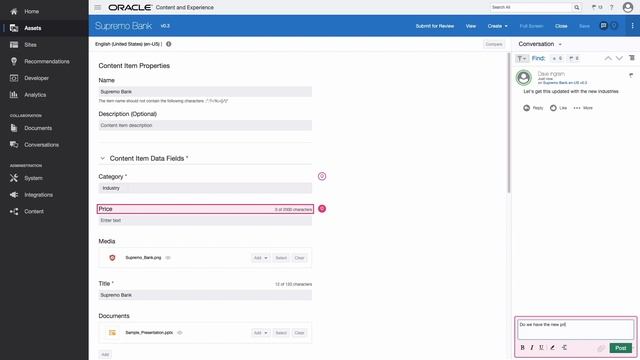Image resolution: width=640 pixels, height=360 pixels.
Task: Click the Category field annotation icon
Action: point(322,176)
